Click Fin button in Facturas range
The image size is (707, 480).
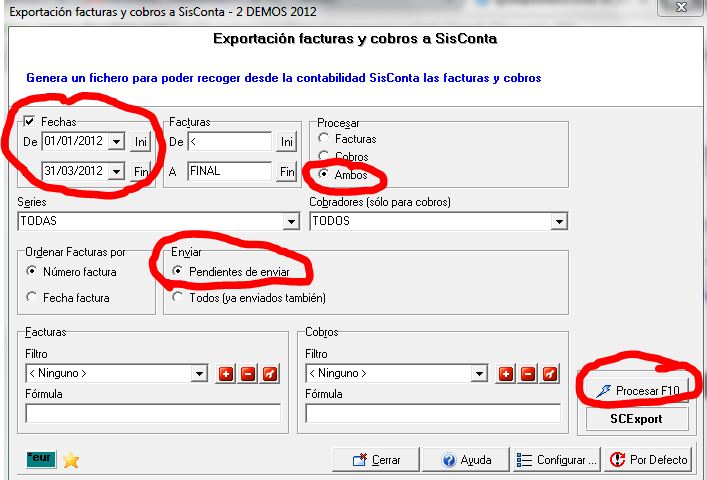coord(286,171)
